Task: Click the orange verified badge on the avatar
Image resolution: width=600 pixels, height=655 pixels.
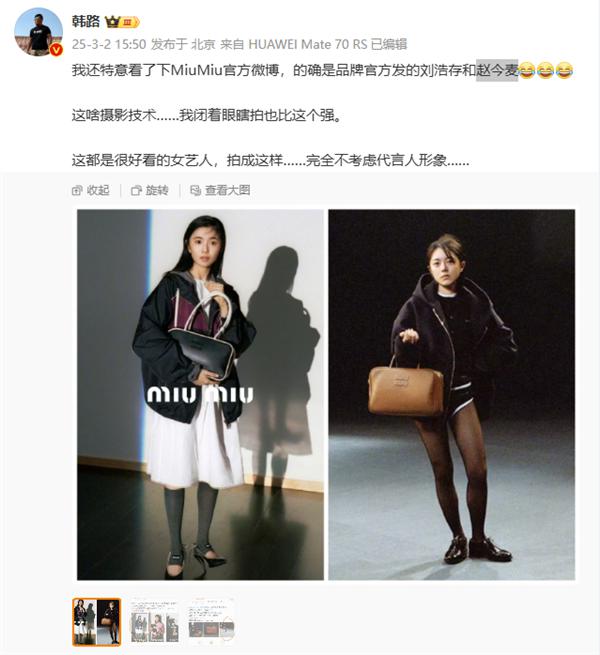Action: 56,50
